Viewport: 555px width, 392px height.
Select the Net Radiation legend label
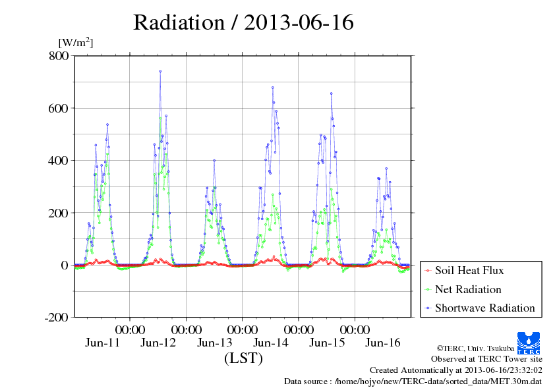click(468, 289)
